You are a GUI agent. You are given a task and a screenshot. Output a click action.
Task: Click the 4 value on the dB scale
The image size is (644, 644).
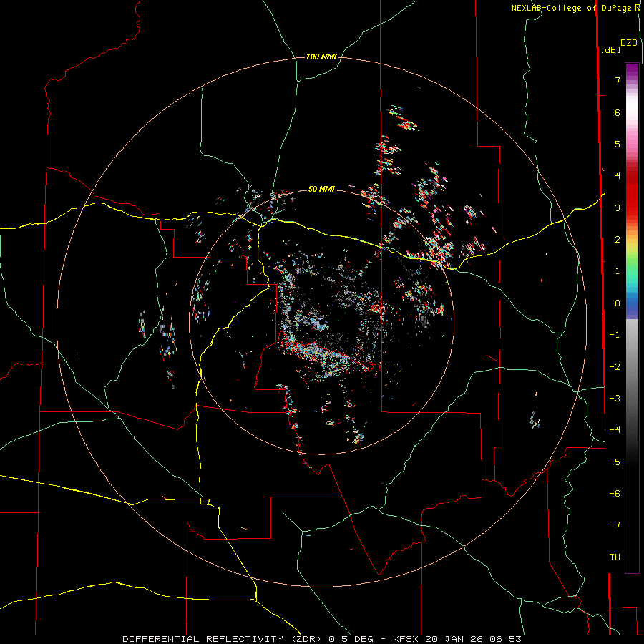618,176
